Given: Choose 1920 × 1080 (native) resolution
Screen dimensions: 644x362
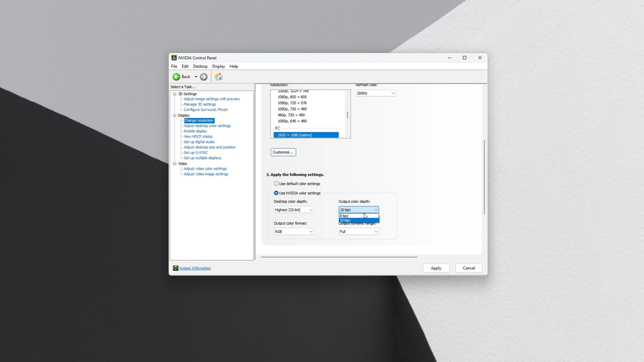Looking at the screenshot, I should click(x=306, y=135).
